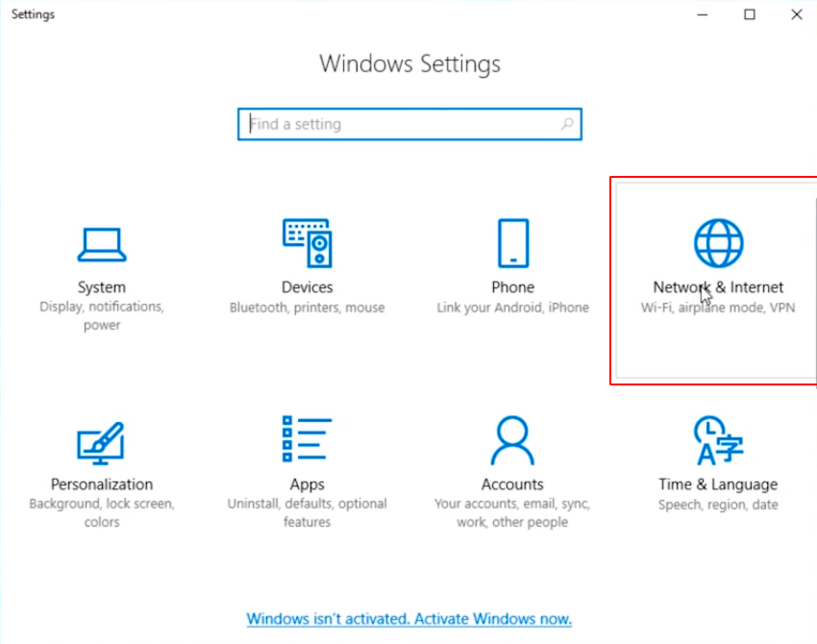
Task: Click the Apps label
Action: pyautogui.click(x=307, y=484)
